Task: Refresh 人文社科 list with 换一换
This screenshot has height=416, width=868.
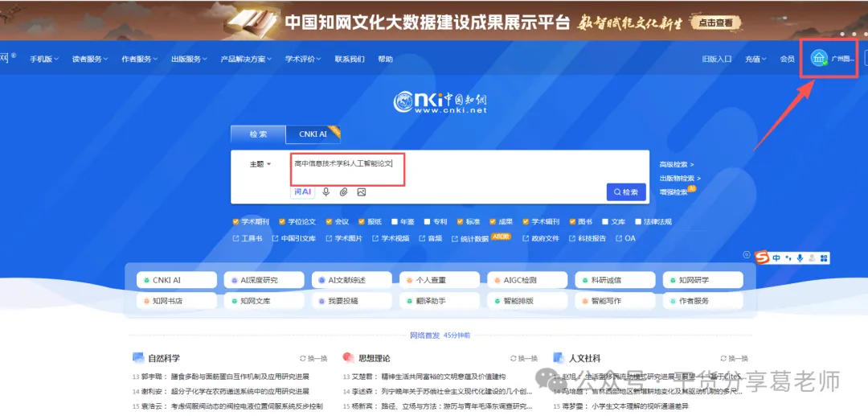Action: pyautogui.click(x=734, y=358)
